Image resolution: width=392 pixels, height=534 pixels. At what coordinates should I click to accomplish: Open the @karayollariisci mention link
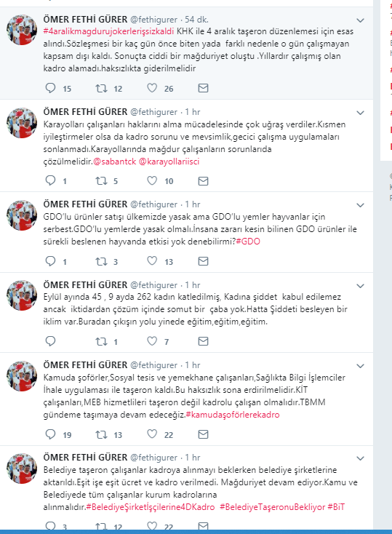tap(169, 162)
